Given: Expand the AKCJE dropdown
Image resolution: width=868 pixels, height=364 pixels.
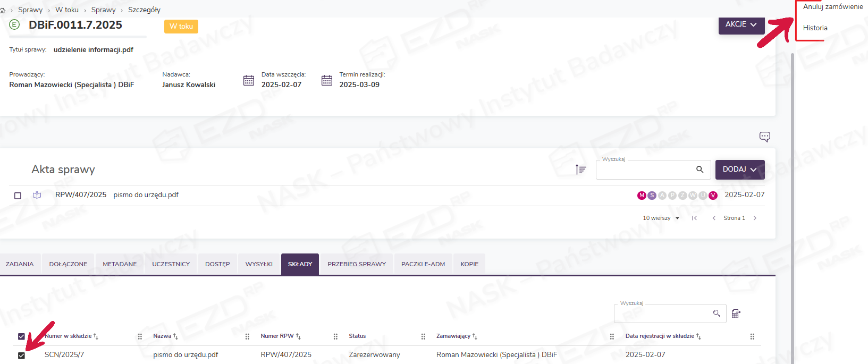Looking at the screenshot, I should 741,24.
